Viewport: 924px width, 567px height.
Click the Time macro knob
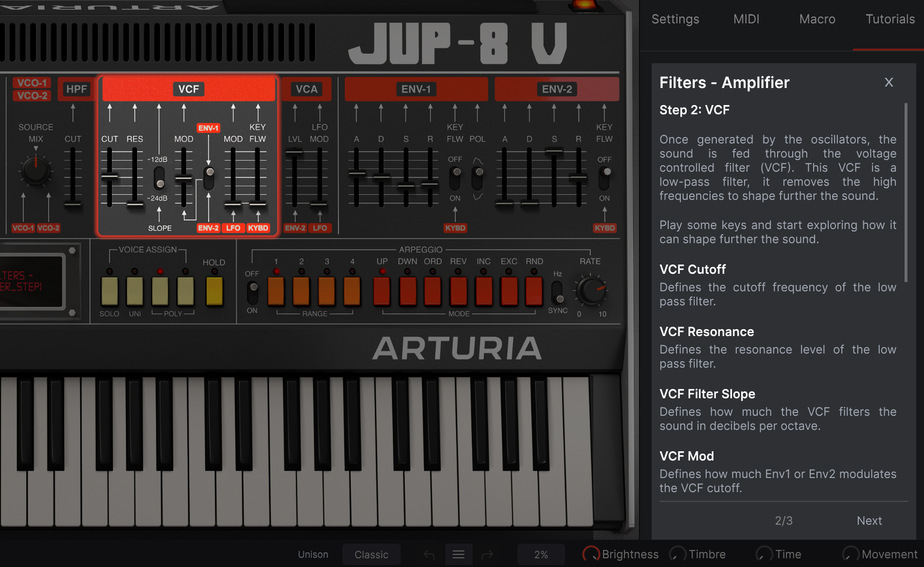pos(764,554)
